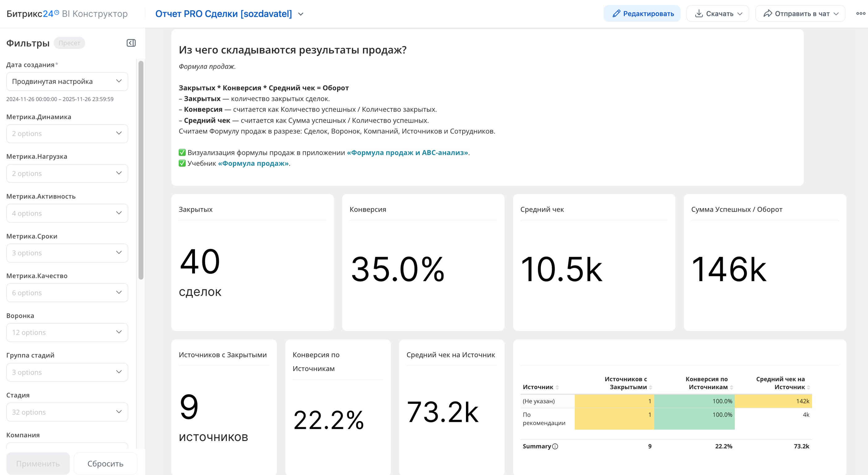The image size is (868, 475).
Task: Click the Summary info icon
Action: [555, 446]
